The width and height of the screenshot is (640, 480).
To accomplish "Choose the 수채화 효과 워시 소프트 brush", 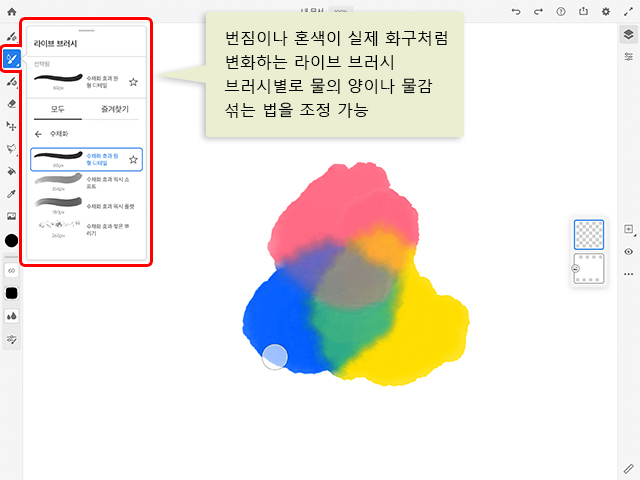I will [x=87, y=181].
